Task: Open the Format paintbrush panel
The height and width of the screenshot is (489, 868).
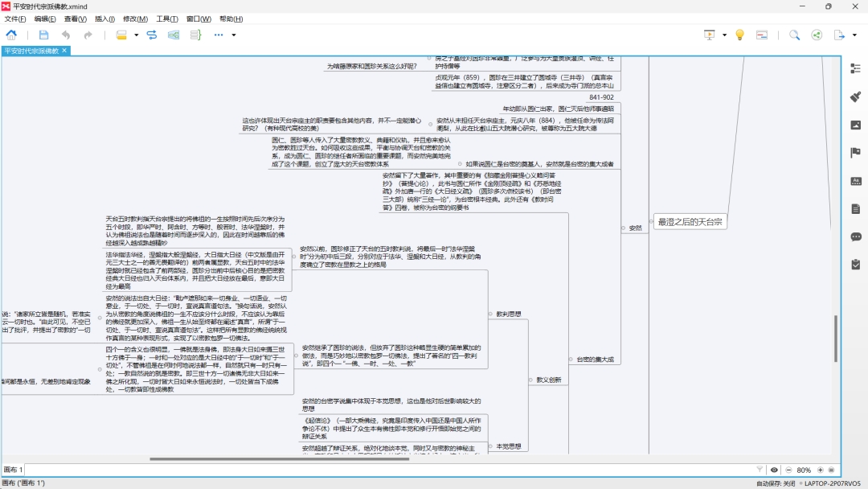Action: click(855, 97)
